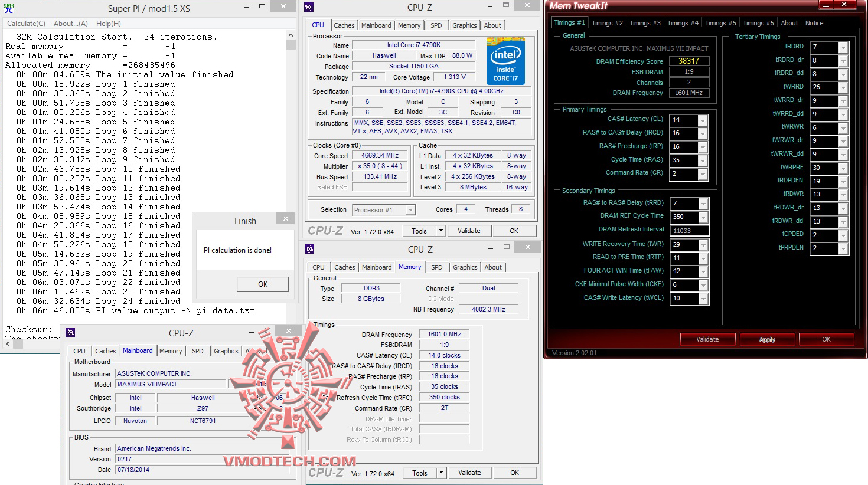This screenshot has width=868, height=485.
Task: Open the Command Rate (CR) dropdown
Action: pyautogui.click(x=703, y=174)
